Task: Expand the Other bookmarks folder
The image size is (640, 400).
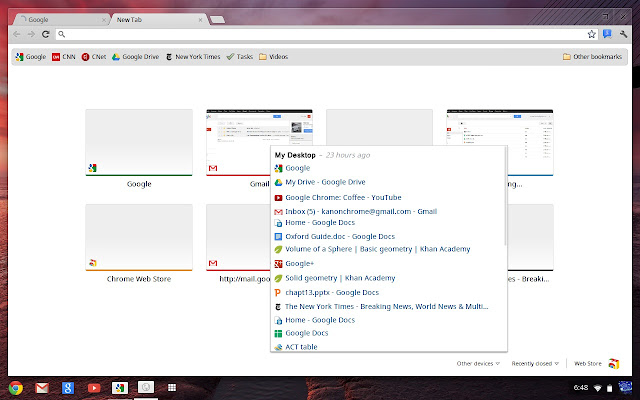Action: 592,57
